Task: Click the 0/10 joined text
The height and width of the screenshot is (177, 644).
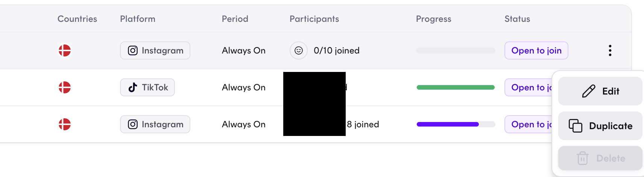Action: pyautogui.click(x=337, y=50)
